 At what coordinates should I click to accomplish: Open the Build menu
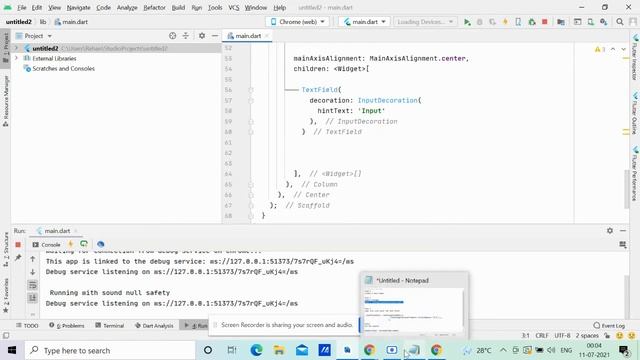[178, 7]
